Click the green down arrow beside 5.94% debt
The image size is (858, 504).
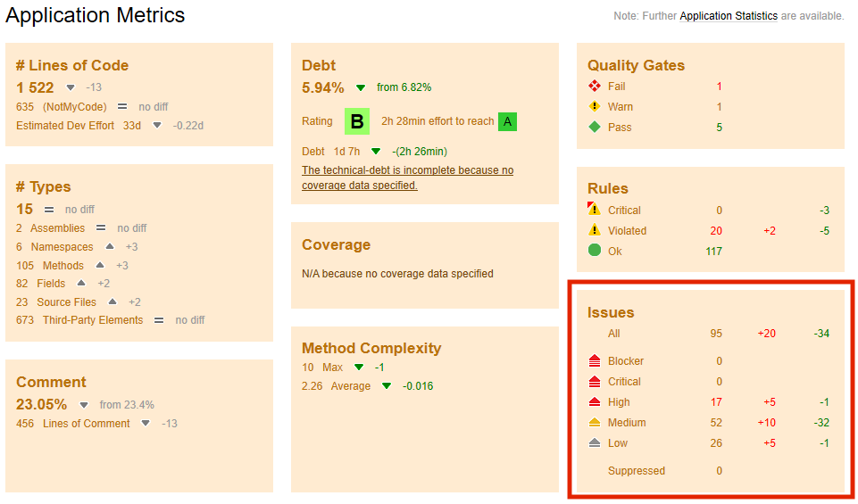coord(361,87)
